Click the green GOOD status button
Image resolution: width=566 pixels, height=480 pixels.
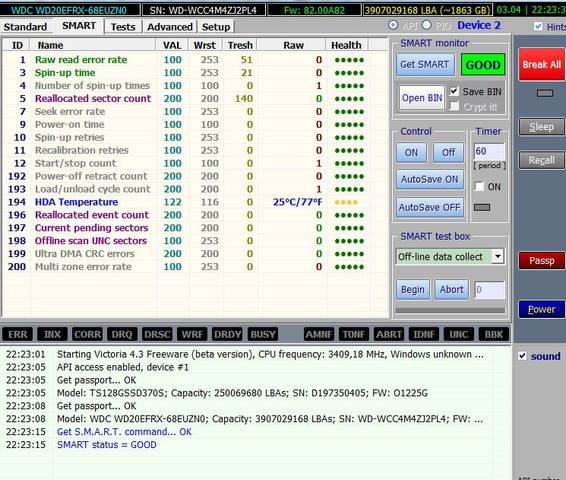tap(483, 65)
